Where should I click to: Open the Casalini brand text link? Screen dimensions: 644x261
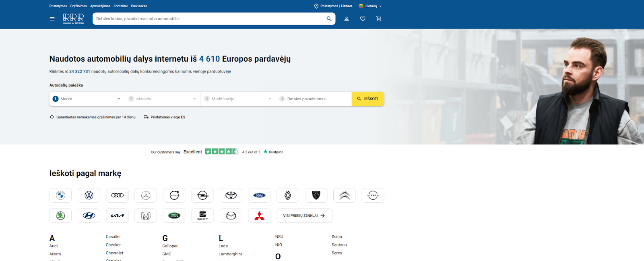point(113,237)
